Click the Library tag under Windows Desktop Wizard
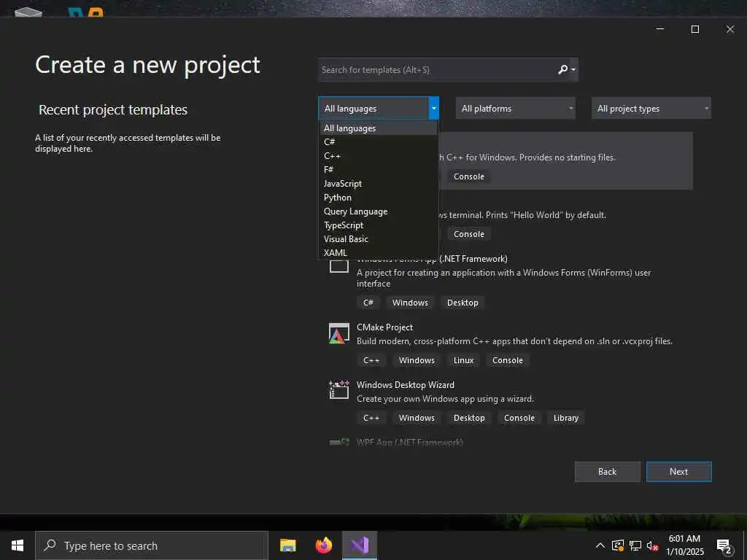Screen dimensions: 747x560 (566, 418)
